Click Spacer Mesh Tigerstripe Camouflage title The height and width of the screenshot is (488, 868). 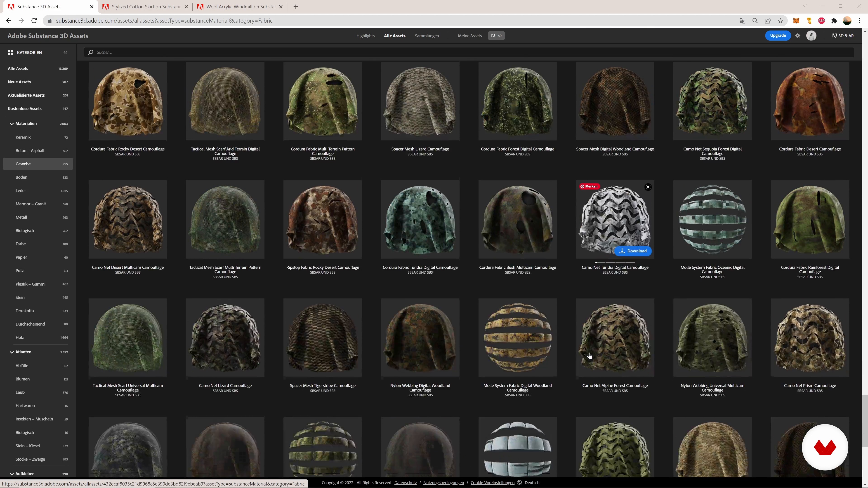click(323, 385)
